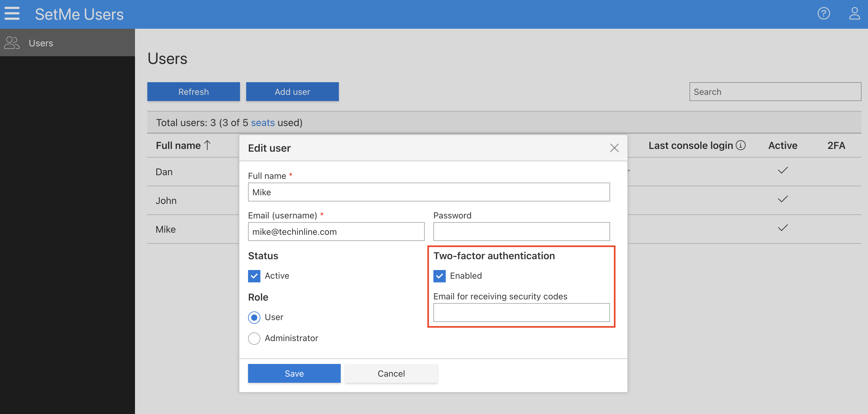Screen dimensions: 868x414
Task: Click the Mike row name
Action: point(166,229)
